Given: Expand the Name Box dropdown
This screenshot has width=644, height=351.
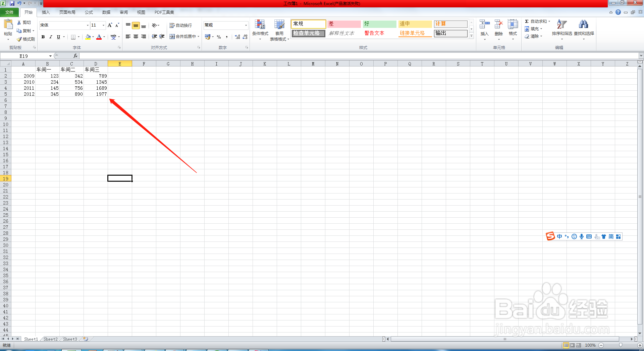Looking at the screenshot, I should (50, 56).
